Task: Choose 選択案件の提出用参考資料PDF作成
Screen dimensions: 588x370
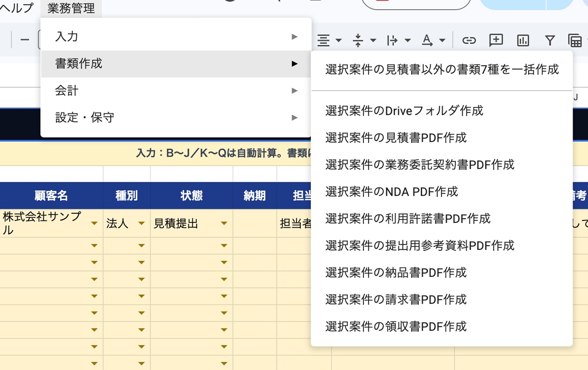Action: (442, 246)
